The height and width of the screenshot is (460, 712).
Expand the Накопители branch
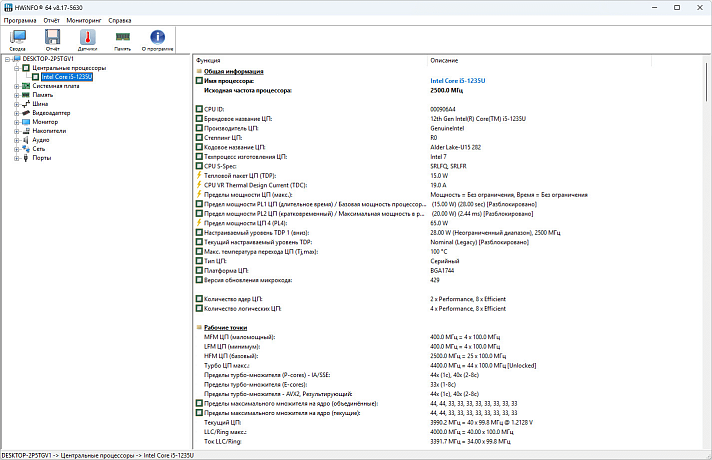[16, 130]
